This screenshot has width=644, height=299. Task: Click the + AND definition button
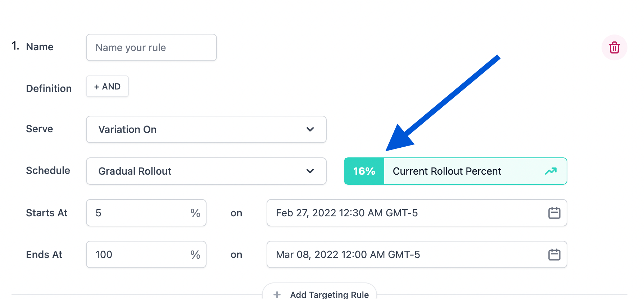coord(107,86)
